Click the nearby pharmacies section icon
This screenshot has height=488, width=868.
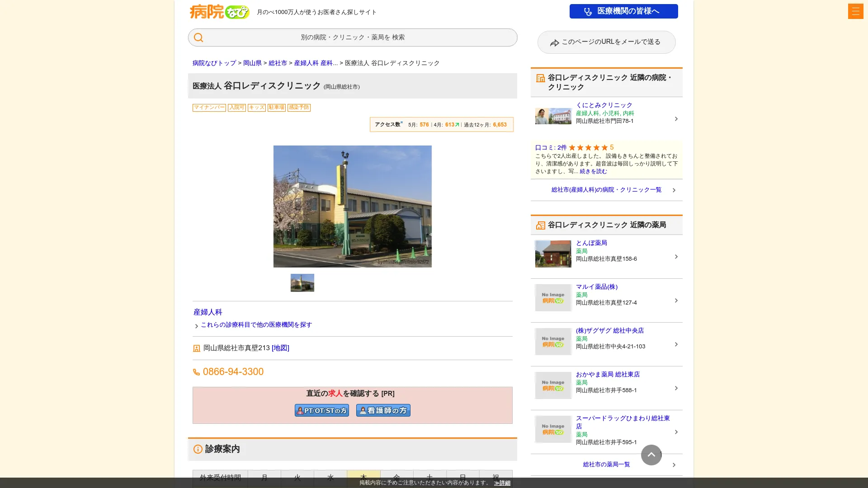540,225
